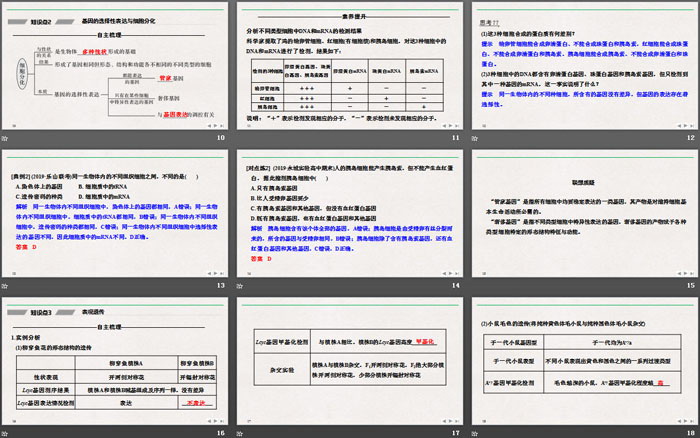Viewport: 700px width, 438px height.
Task: Click the animation star icon under slide 17
Action: point(240,434)
